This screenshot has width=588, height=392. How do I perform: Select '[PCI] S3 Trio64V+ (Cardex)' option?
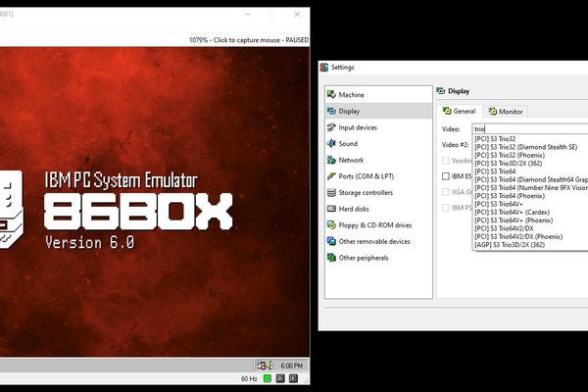click(x=530, y=213)
